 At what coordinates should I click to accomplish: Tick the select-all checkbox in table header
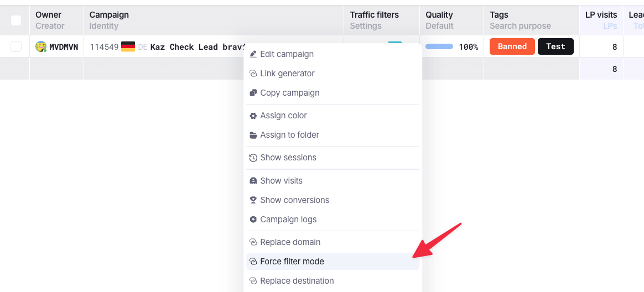coord(16,20)
